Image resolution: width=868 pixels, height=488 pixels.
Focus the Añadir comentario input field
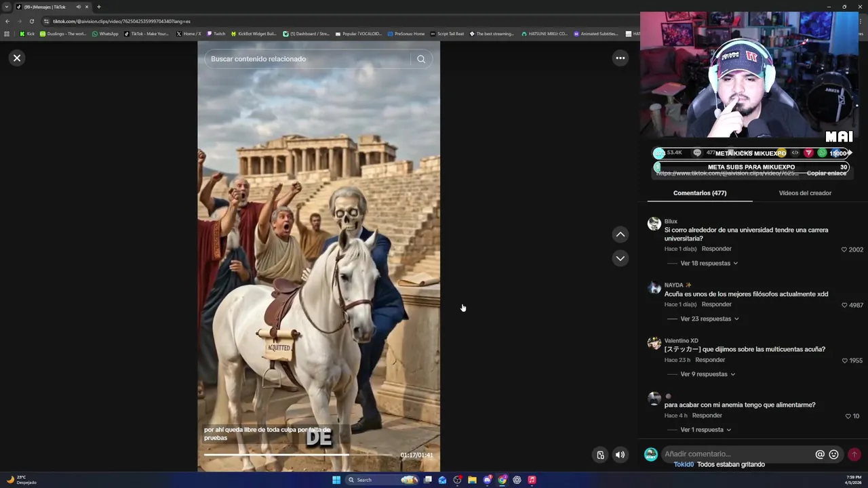pyautogui.click(x=738, y=454)
